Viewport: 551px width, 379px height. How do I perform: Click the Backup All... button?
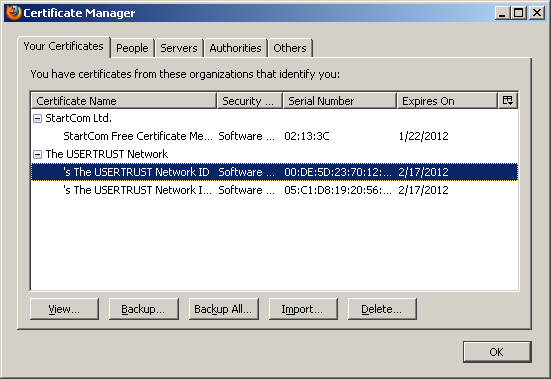coord(223,309)
